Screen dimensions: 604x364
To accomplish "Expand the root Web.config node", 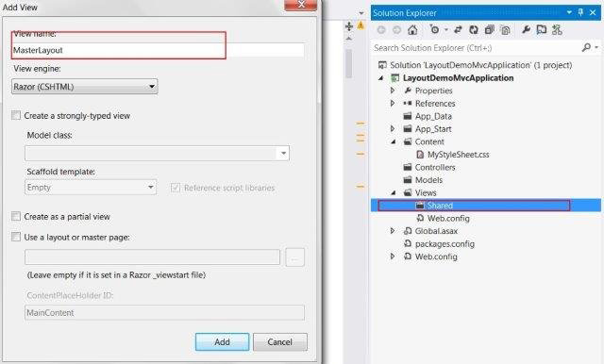I will (x=393, y=256).
